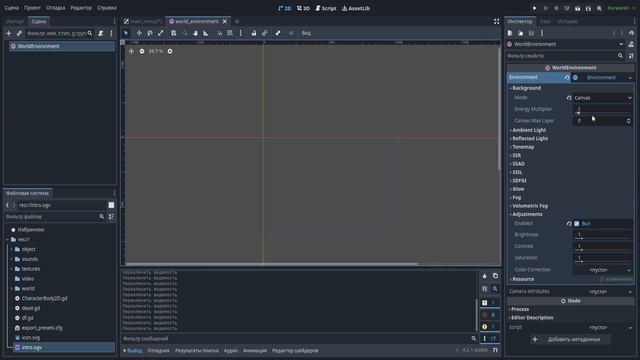Load an existing resource in Inspector
The height and width of the screenshot is (360, 640).
tap(520, 33)
